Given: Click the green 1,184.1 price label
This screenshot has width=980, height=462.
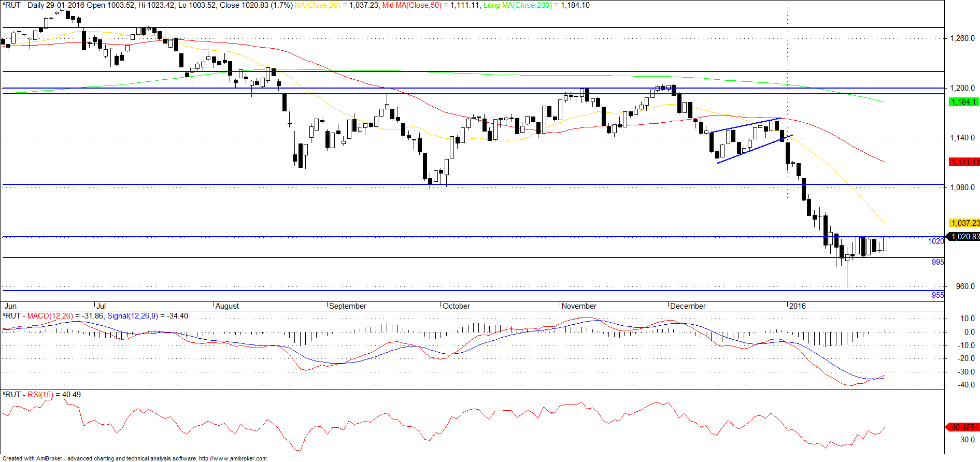Looking at the screenshot, I should pyautogui.click(x=964, y=102).
